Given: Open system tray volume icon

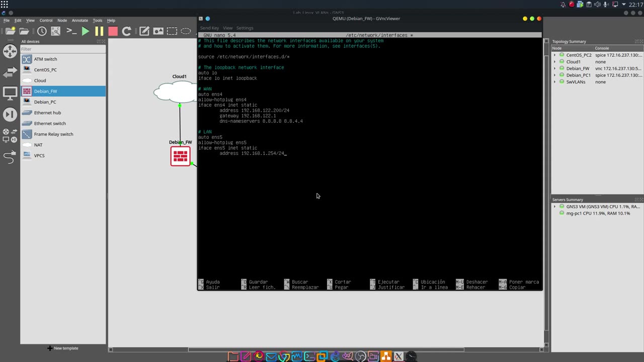Looking at the screenshot, I should pyautogui.click(x=597, y=5).
